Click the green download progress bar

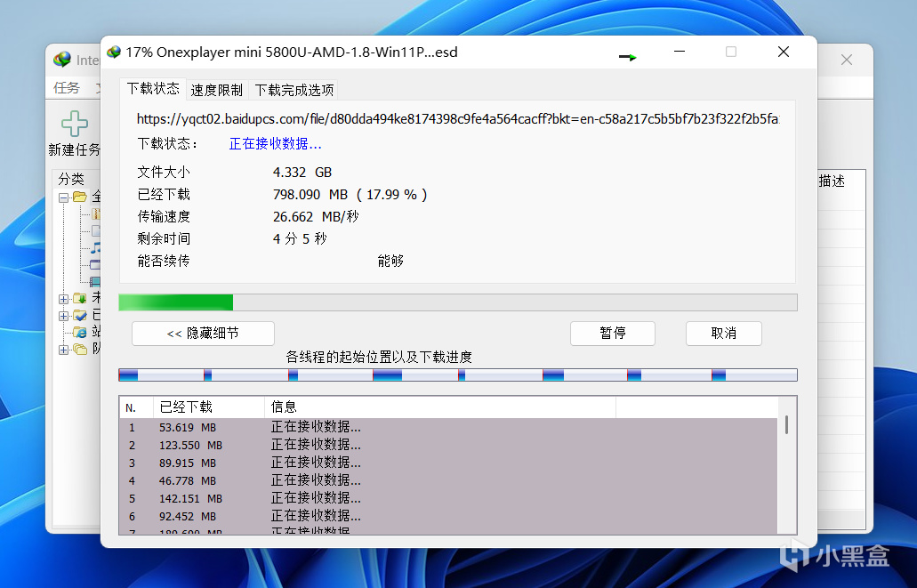pyautogui.click(x=457, y=302)
